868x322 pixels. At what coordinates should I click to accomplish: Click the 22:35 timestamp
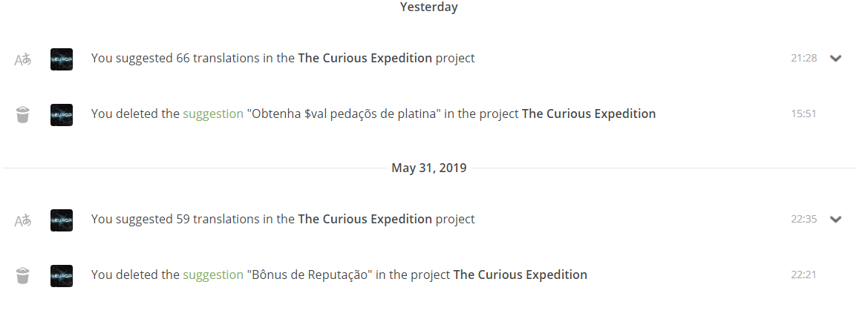(x=804, y=220)
